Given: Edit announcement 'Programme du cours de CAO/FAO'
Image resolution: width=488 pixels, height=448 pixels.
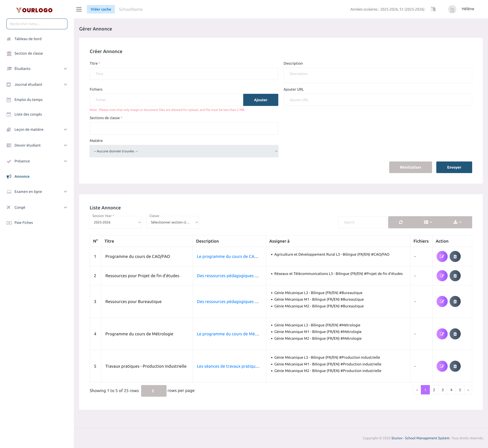Looking at the screenshot, I should tap(442, 256).
